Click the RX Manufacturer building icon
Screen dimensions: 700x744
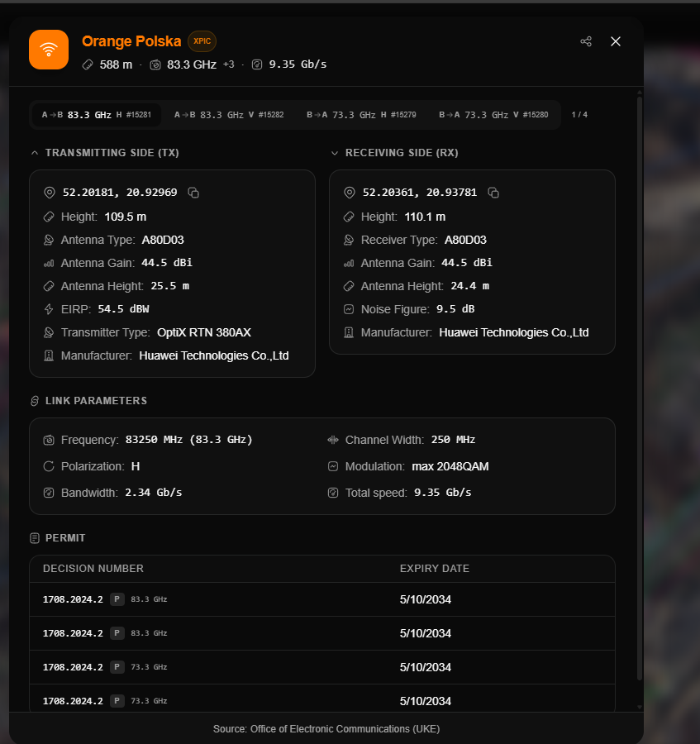(349, 332)
